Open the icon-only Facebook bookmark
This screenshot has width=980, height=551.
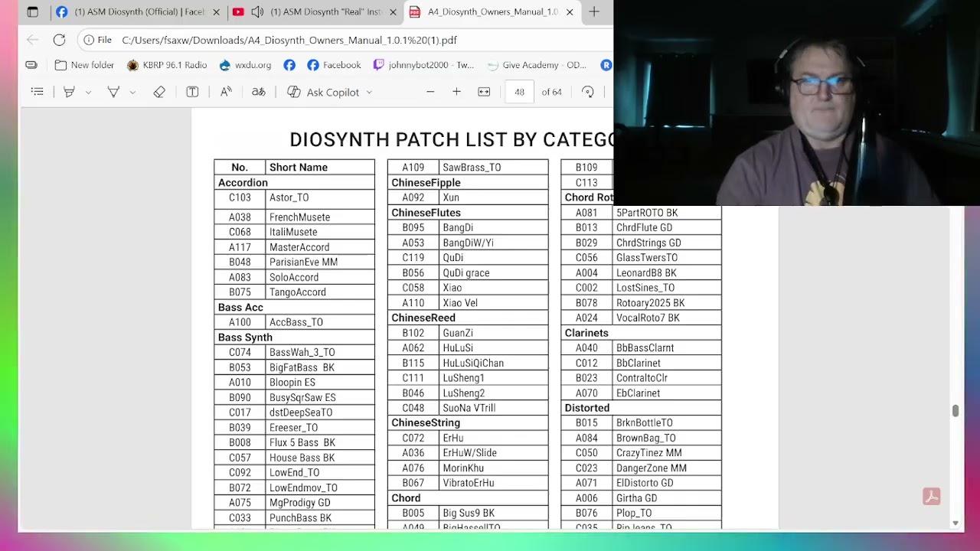pos(289,65)
